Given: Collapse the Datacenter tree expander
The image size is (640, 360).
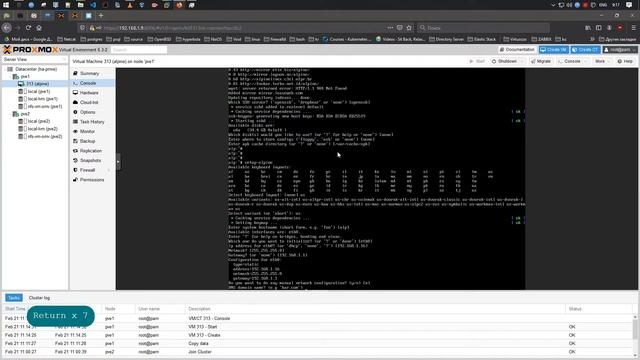Looking at the screenshot, I should 4,69.
